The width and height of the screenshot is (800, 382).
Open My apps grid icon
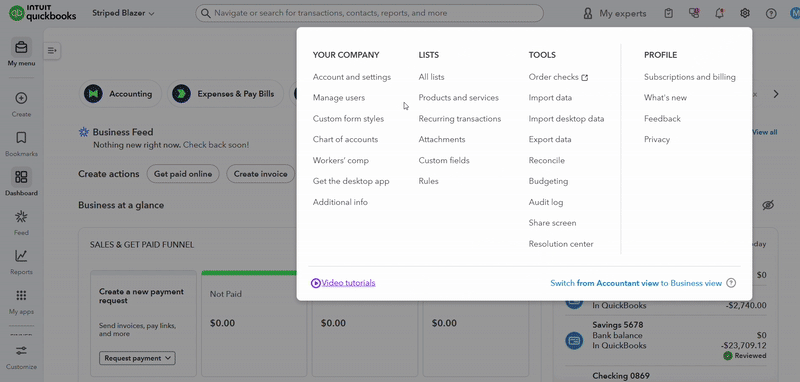[x=21, y=295]
